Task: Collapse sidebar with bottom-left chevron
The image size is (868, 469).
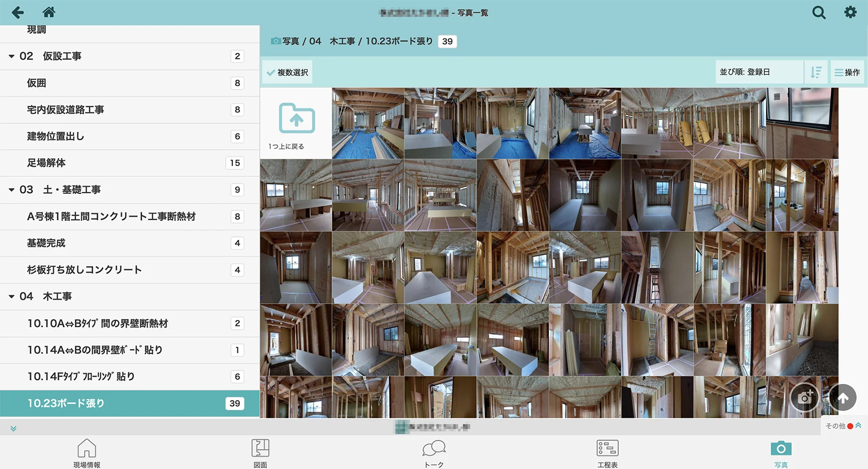Action: [14, 429]
